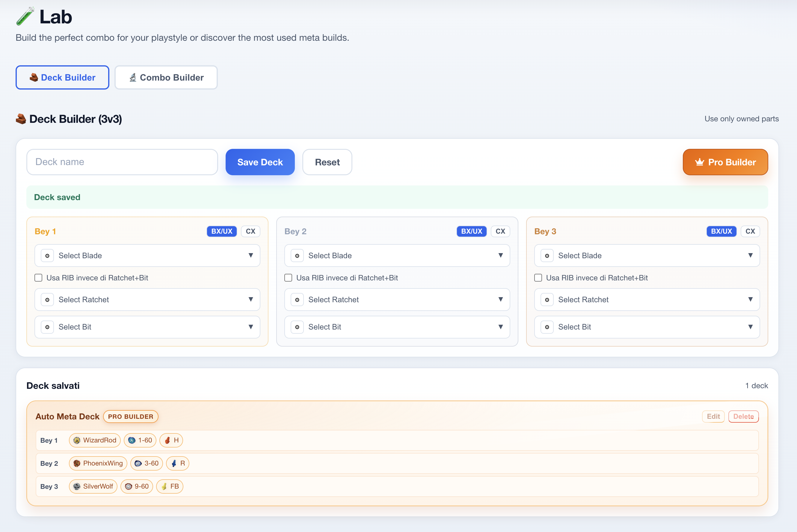Open Bey 2 Select Blade dropdown arrow
Image resolution: width=797 pixels, height=532 pixels.
[500, 256]
